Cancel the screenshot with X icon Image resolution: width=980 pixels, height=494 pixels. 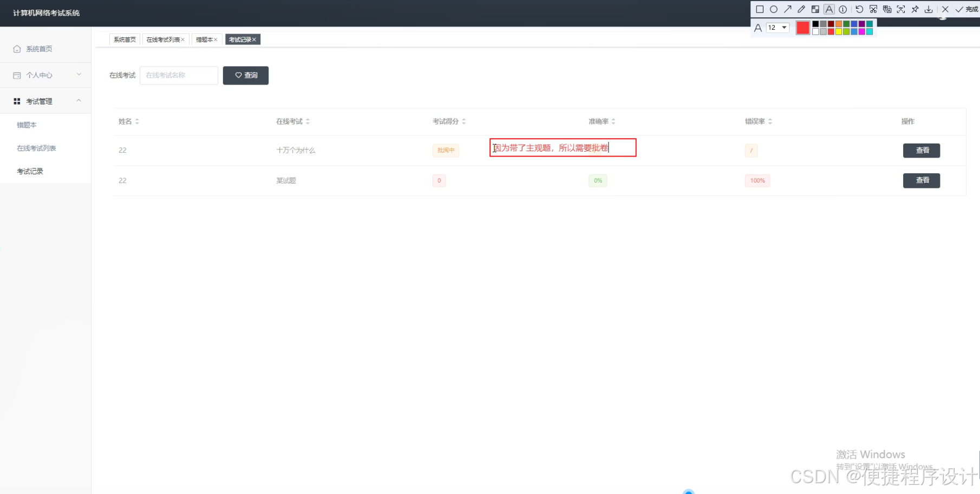pos(945,9)
